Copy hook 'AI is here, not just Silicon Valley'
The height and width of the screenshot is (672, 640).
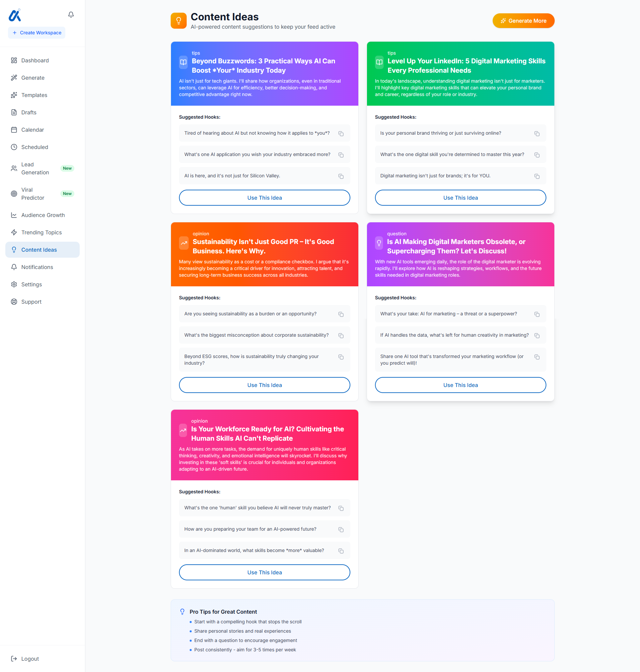pos(341,176)
